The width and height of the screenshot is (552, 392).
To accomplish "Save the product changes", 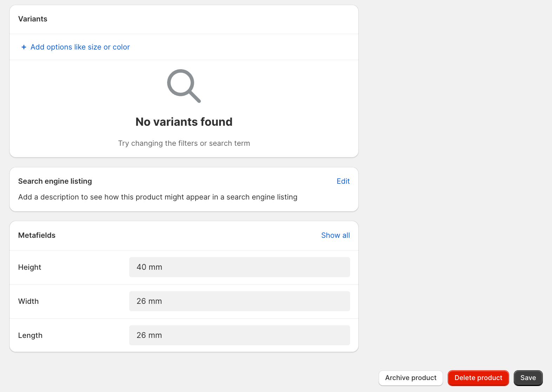I will 528,378.
